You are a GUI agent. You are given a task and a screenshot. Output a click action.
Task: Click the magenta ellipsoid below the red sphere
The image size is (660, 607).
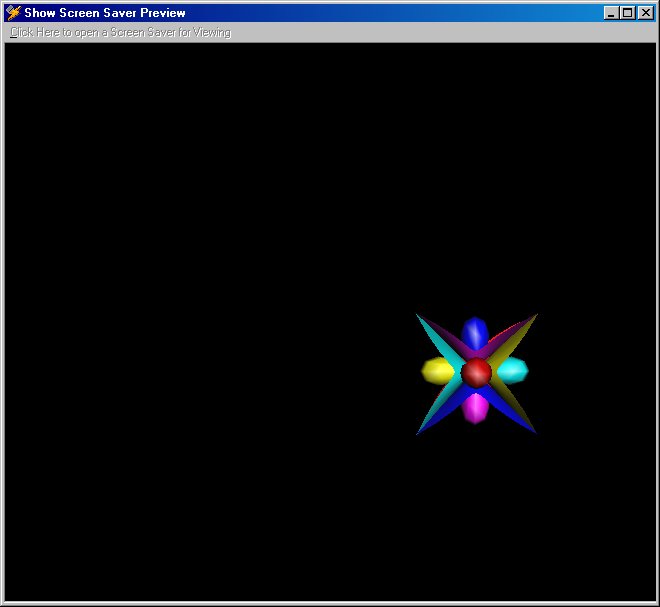pyautogui.click(x=475, y=407)
